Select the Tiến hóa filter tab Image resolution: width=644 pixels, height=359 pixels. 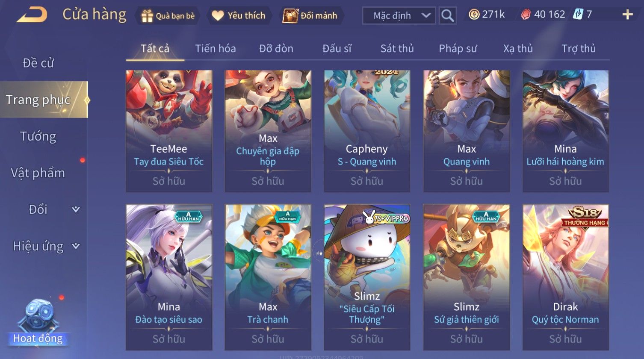point(216,48)
